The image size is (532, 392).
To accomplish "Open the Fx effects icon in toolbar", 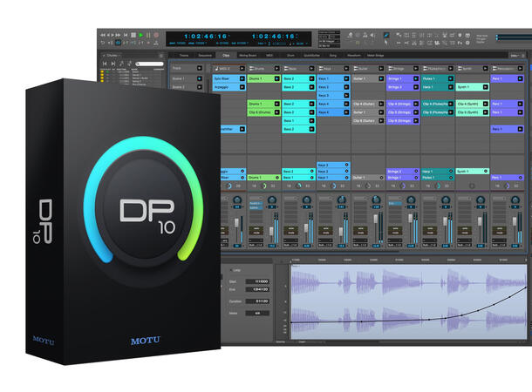I will (x=460, y=43).
